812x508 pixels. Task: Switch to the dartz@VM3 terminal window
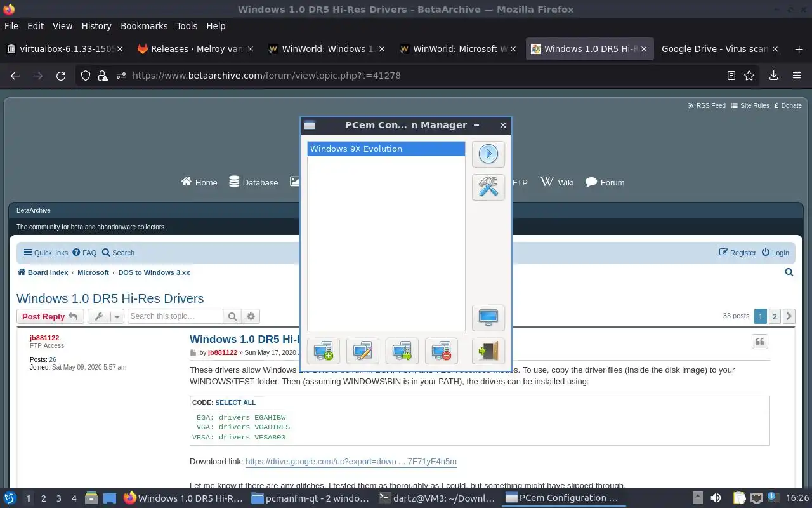point(437,498)
